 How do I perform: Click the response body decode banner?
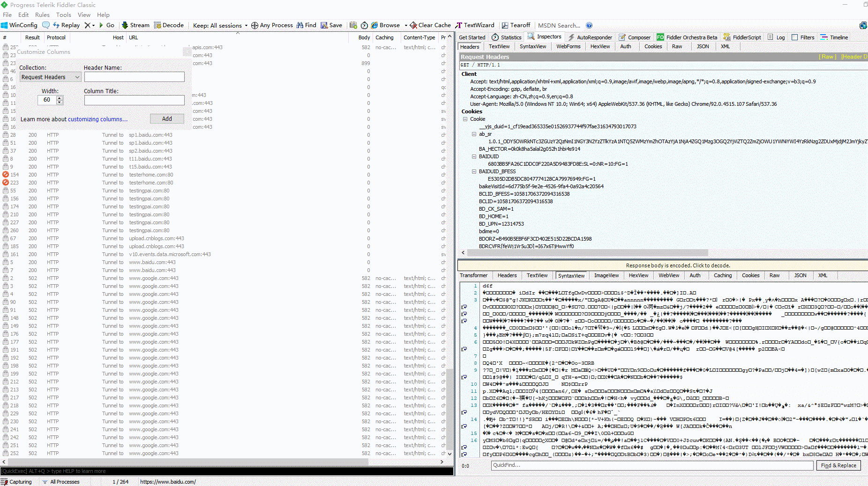coord(663,265)
